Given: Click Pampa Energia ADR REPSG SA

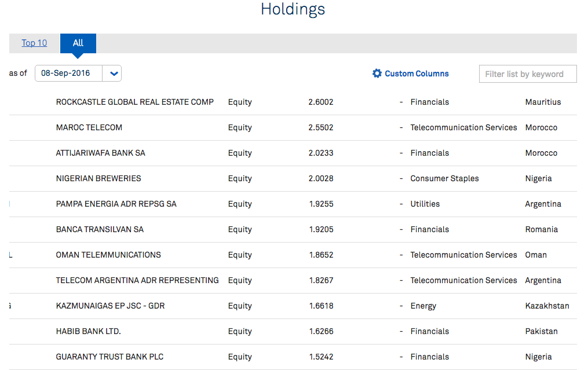Looking at the screenshot, I should (116, 204).
